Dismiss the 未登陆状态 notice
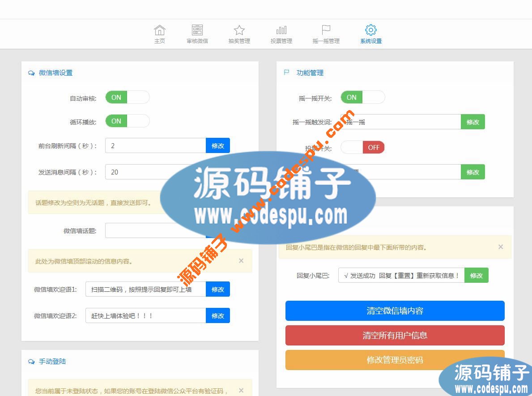This screenshot has width=532, height=396. 241,390
